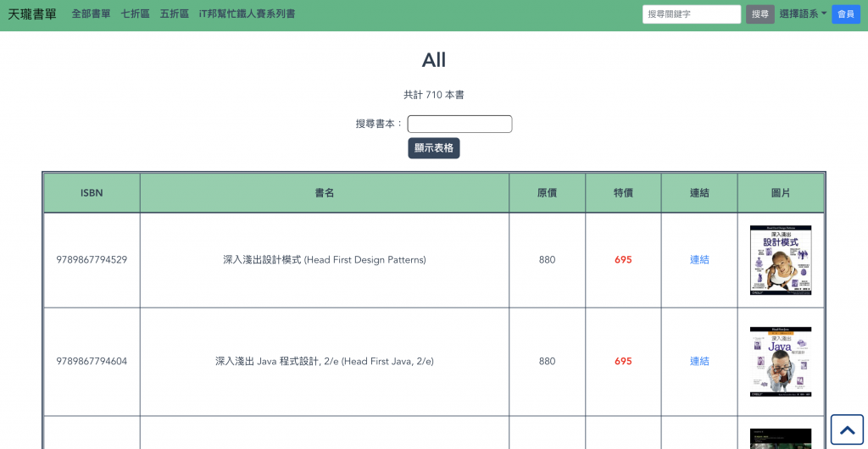The height and width of the screenshot is (449, 868).
Task: Click the 原價 column header
Action: tap(547, 193)
